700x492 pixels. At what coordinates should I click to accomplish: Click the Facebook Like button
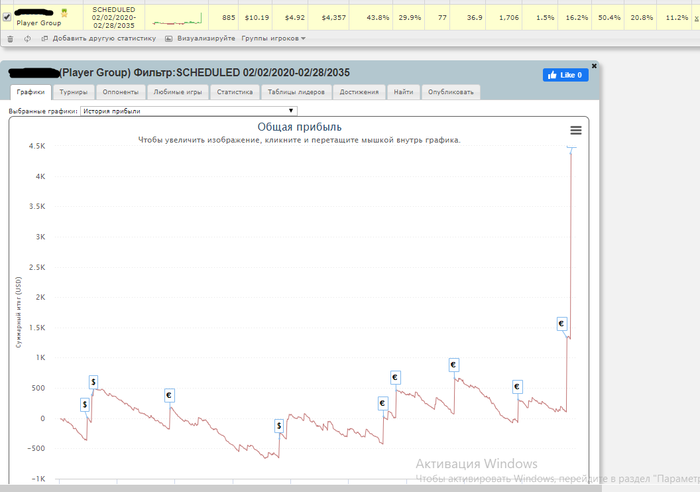[x=566, y=75]
